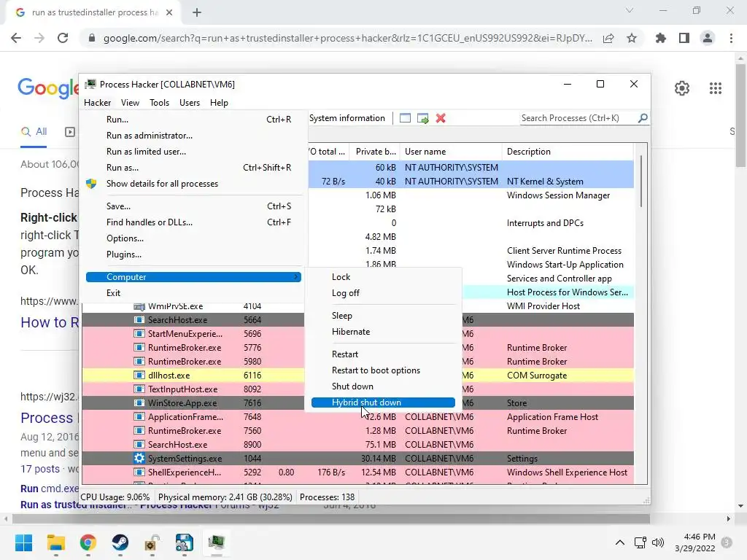This screenshot has width=747, height=560.
Task: Choose Lock from Computer submenu
Action: pos(383,276)
